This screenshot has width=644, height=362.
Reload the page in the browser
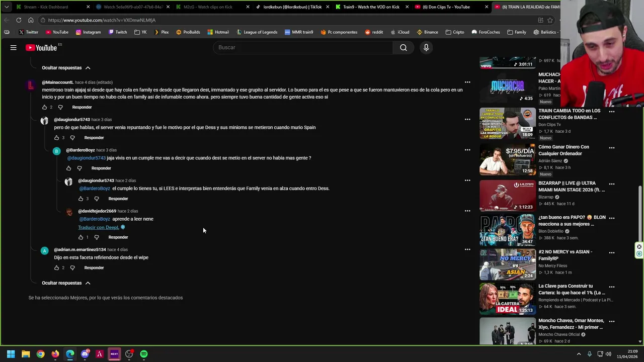(x=19, y=20)
